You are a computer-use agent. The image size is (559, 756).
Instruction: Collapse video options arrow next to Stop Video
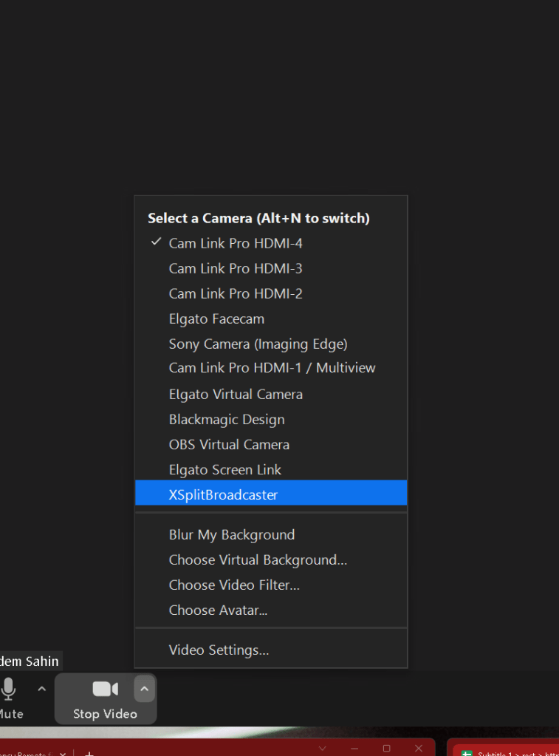(x=144, y=689)
